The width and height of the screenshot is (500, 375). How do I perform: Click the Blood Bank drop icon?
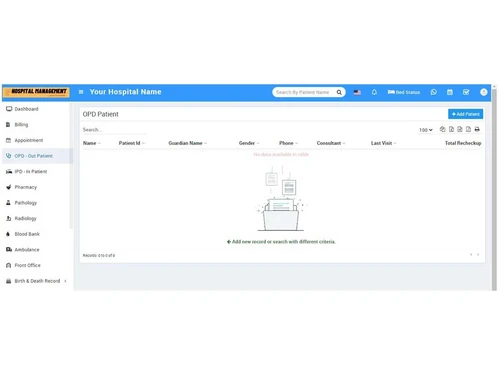[x=8, y=234]
